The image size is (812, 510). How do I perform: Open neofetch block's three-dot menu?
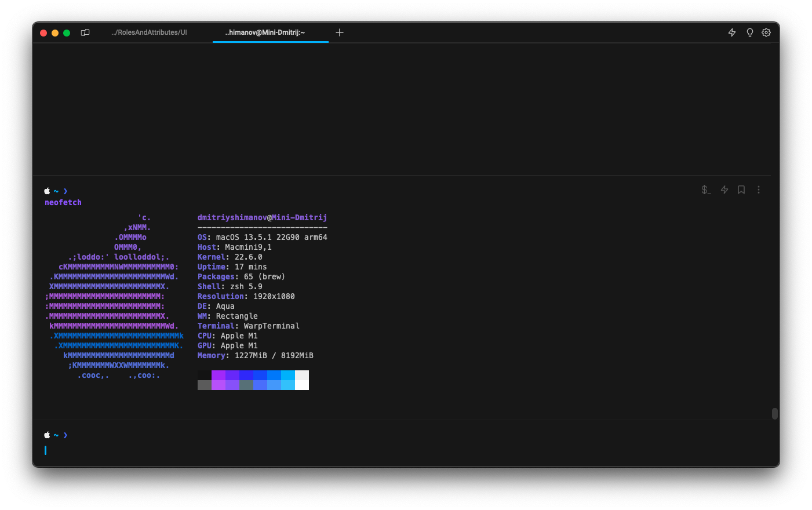759,190
